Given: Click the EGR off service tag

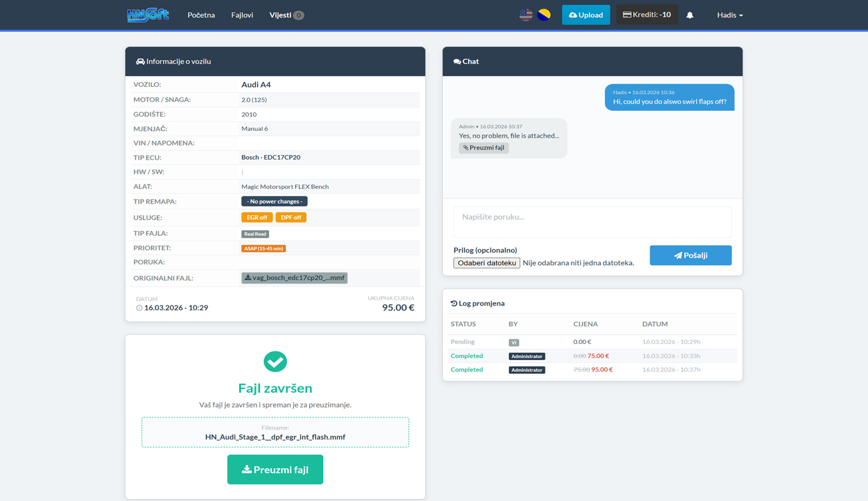Looking at the screenshot, I should click(257, 218).
